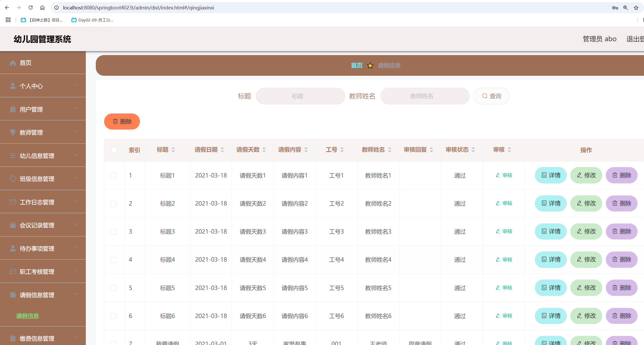Open the 首页 breadcrumb link
The width and height of the screenshot is (644, 345).
357,66
